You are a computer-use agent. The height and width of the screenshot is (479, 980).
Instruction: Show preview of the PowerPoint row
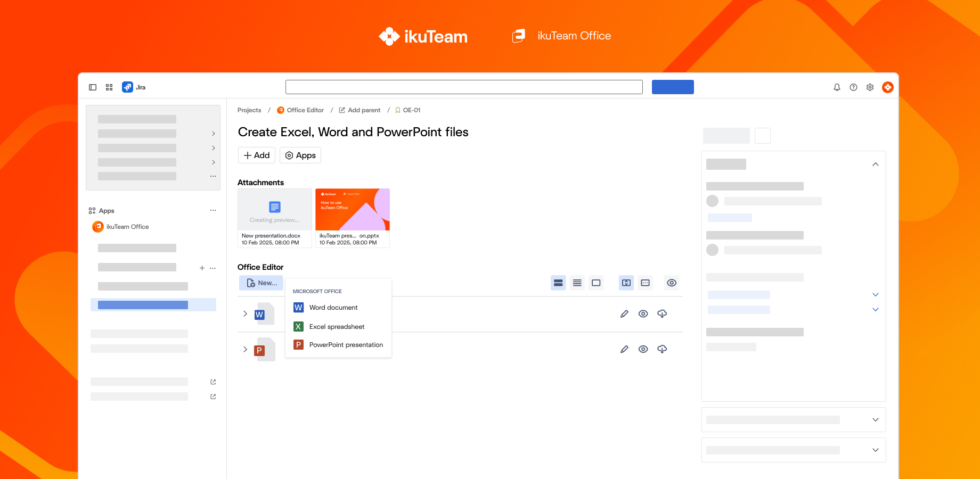tap(643, 349)
